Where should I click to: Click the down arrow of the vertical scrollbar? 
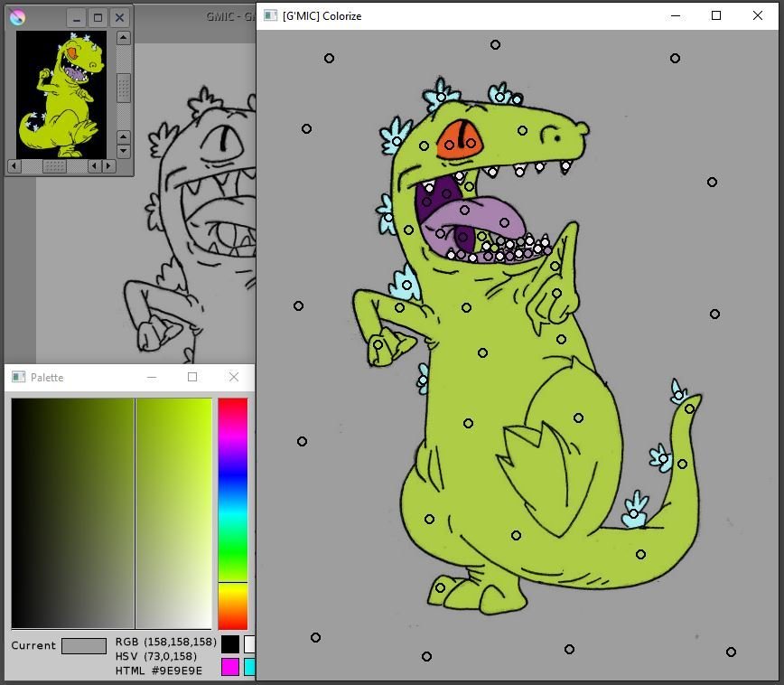(x=124, y=151)
